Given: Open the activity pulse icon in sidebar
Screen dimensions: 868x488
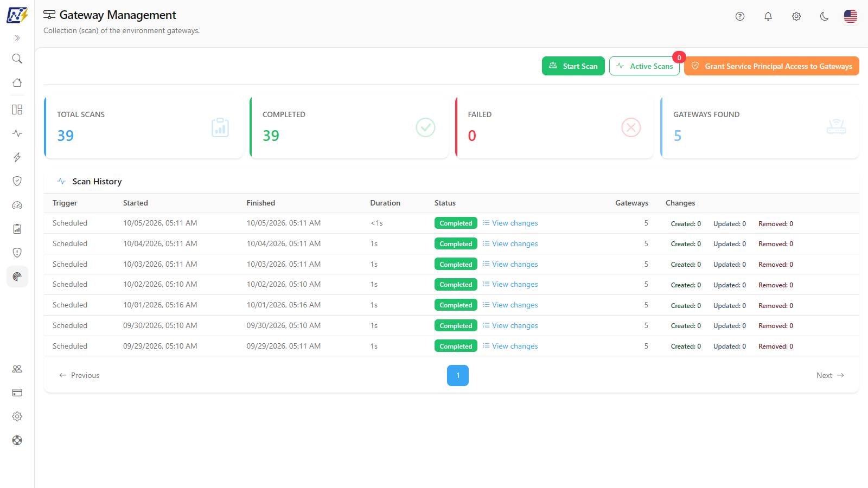Looking at the screenshot, I should 17,133.
